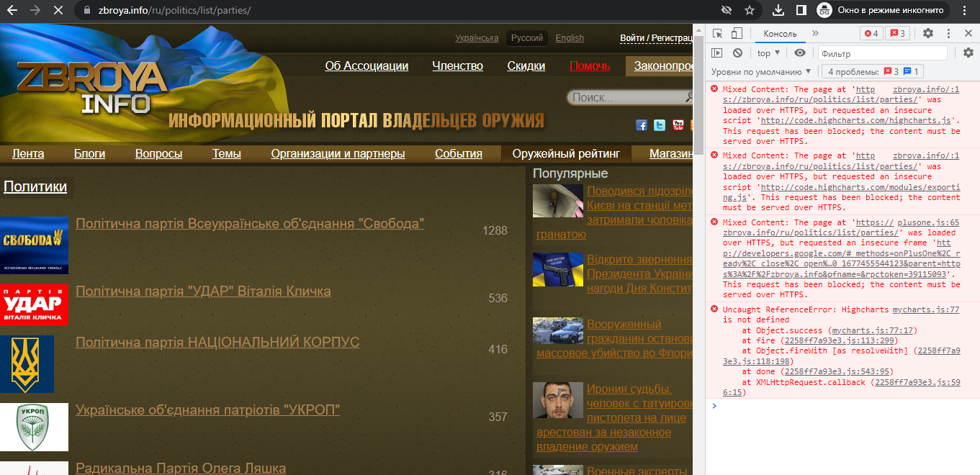The width and height of the screenshot is (980, 475).
Task: Close the DevTools panel
Action: pos(968,33)
